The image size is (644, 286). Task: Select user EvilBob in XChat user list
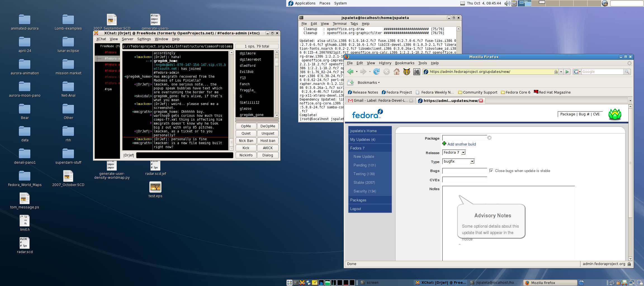(x=247, y=72)
